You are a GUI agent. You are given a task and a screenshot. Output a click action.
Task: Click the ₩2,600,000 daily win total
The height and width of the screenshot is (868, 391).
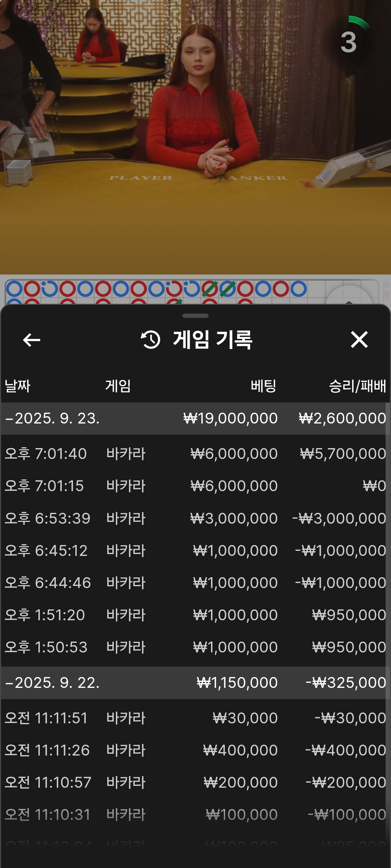tap(342, 418)
